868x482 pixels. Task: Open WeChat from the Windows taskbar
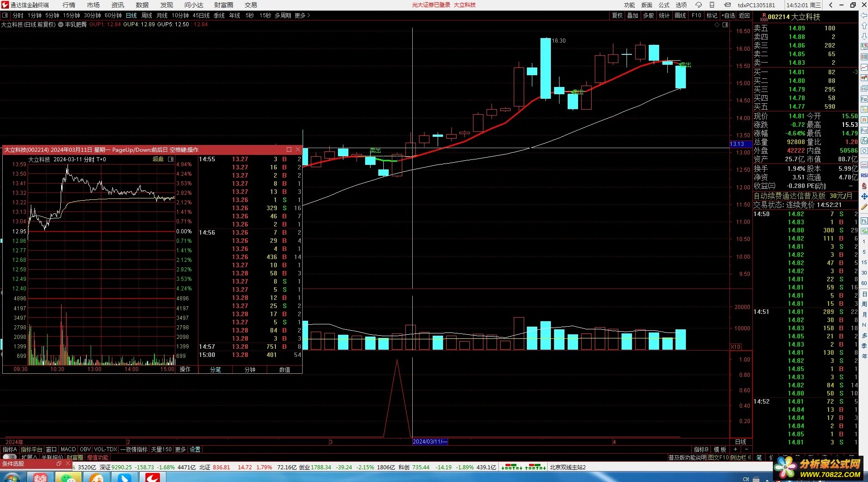coord(68,477)
